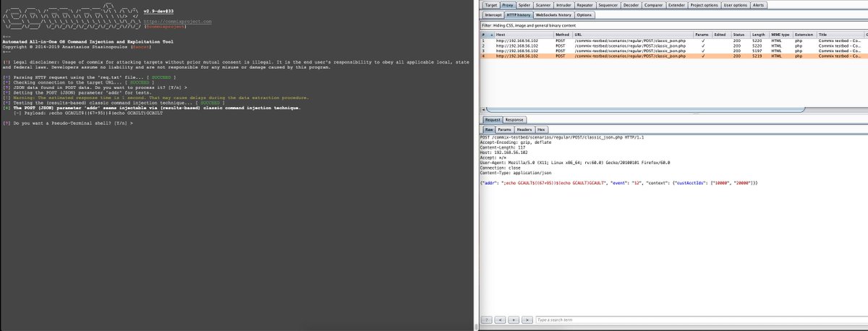Show the Response message tab
This screenshot has height=331, width=868.
click(514, 119)
